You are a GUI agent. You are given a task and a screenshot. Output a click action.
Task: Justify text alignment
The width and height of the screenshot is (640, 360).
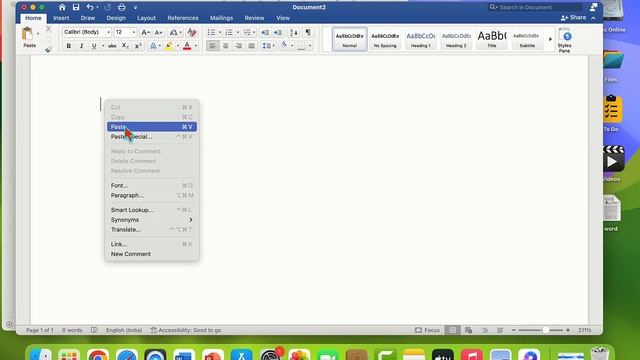point(251,46)
